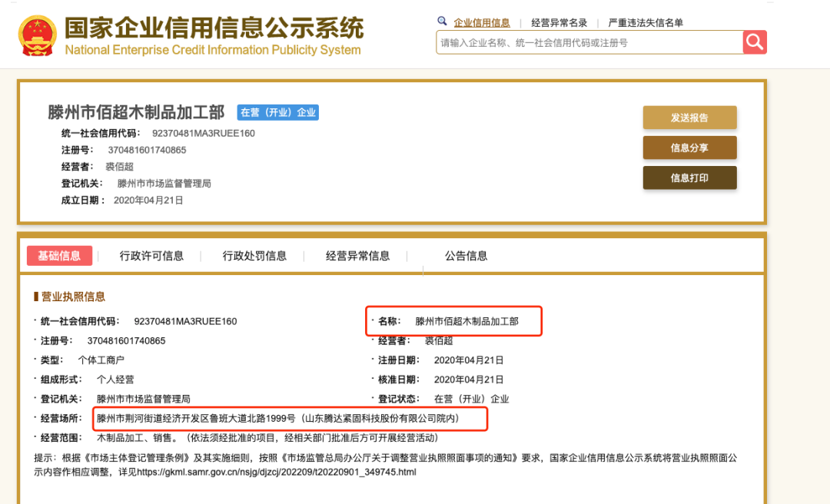830x504 pixels.
Task: Select the 企业信用信息 search tab
Action: [482, 23]
